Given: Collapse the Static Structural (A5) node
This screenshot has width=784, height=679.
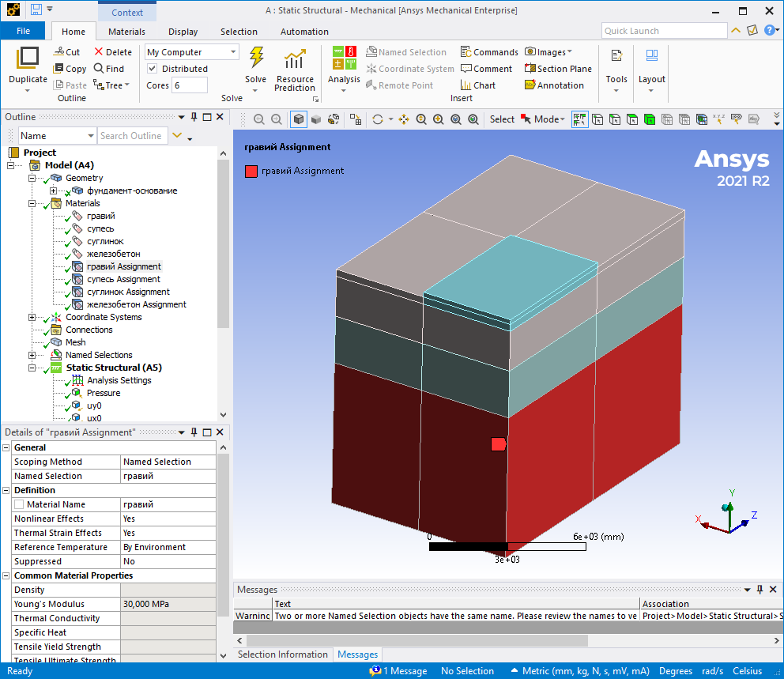Looking at the screenshot, I should tap(32, 368).
